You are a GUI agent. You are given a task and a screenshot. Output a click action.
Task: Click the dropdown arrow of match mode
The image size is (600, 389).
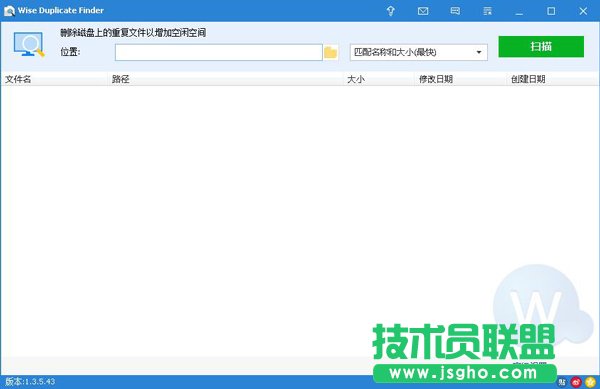479,52
